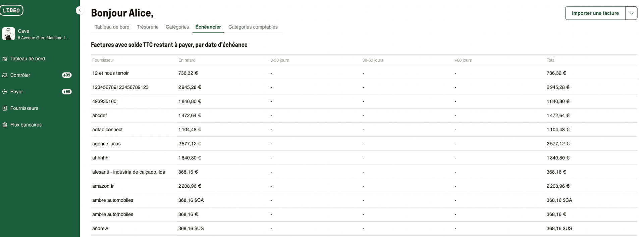Click En retard amount 368,16 $US

[x=191, y=228]
